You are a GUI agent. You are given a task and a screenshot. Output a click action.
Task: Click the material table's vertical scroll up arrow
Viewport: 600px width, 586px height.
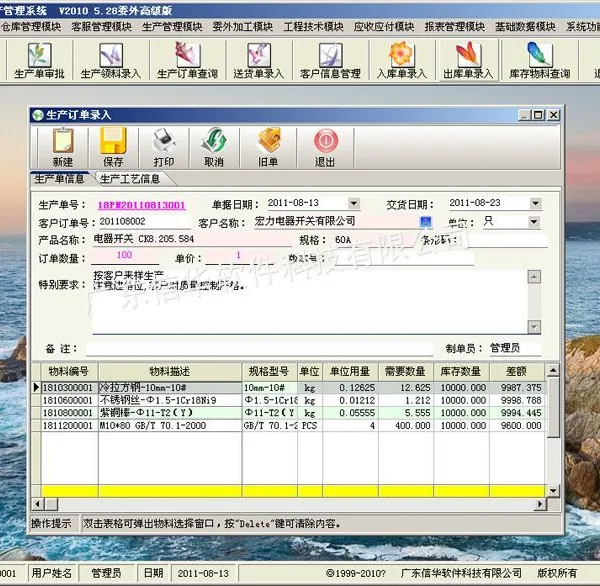553,370
